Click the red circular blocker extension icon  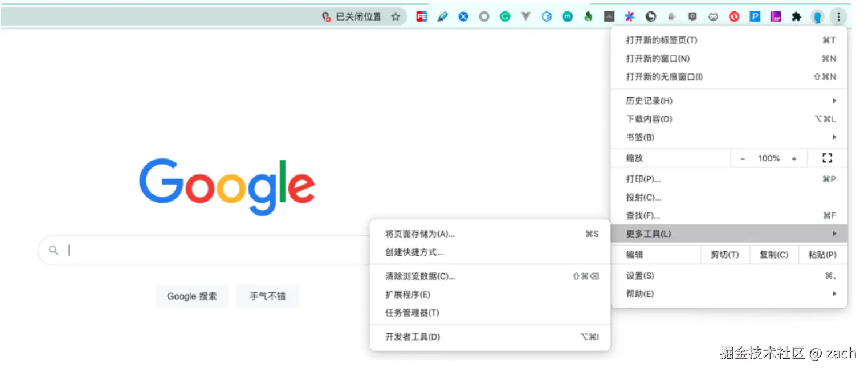pos(734,17)
